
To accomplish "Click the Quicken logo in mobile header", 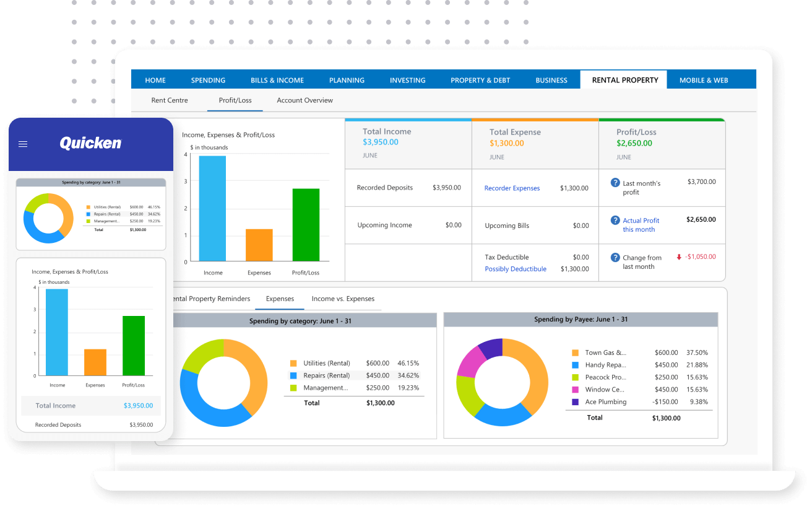I will 90,144.
